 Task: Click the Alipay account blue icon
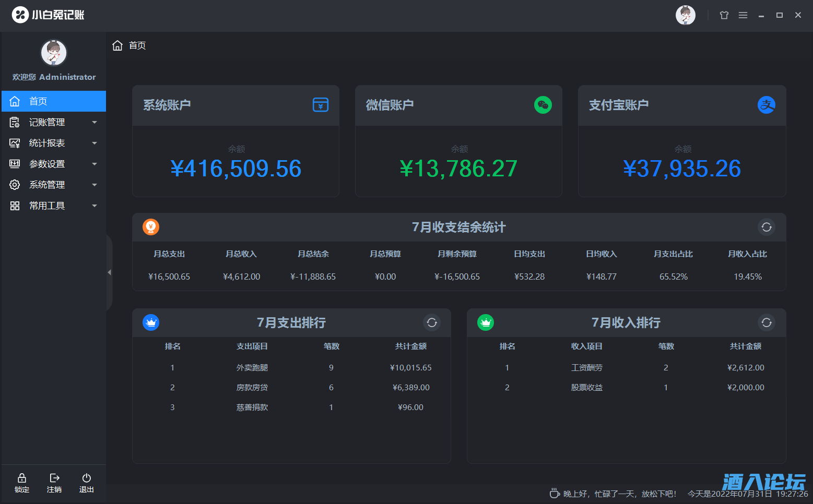pos(766,105)
